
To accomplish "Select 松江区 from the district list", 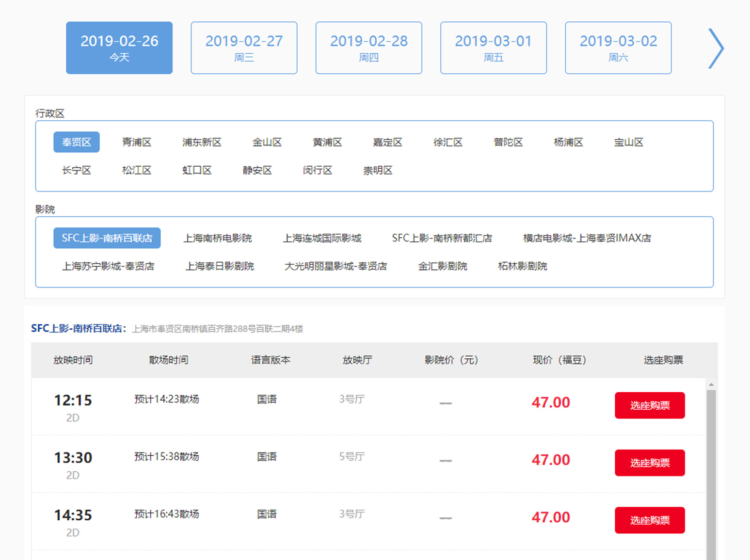I will pyautogui.click(x=136, y=170).
